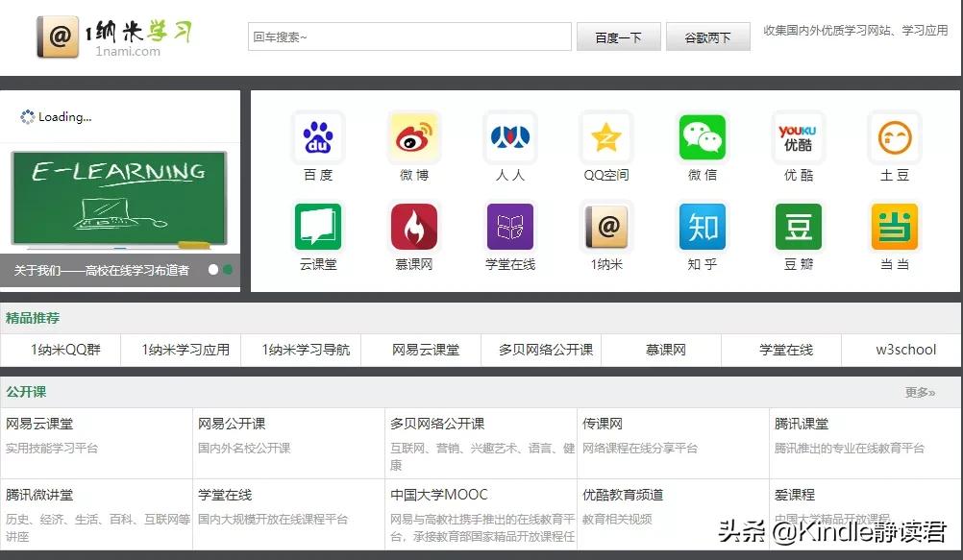Select the 微信 WeChat icon

tap(703, 137)
